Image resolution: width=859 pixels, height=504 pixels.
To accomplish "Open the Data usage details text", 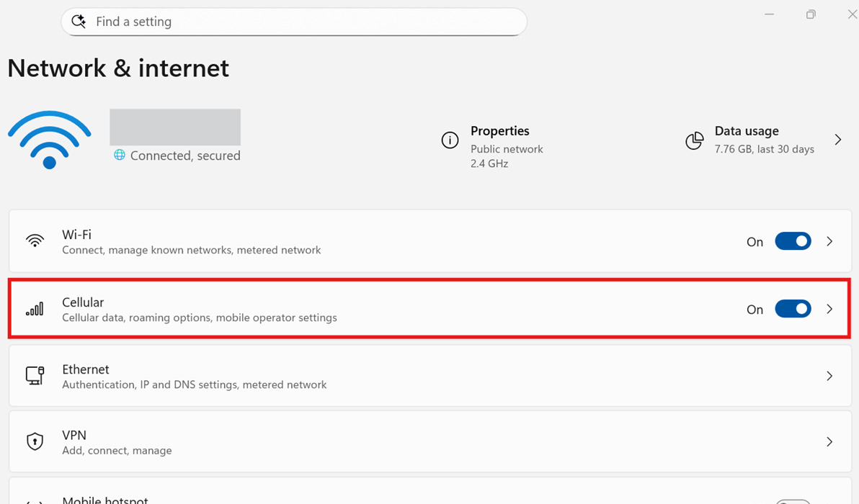I will 747,131.
